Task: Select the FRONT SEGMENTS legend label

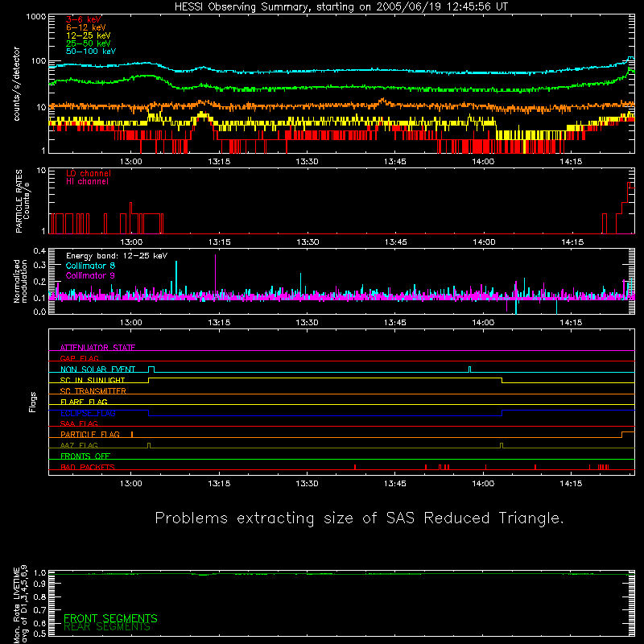Action: click(110, 618)
